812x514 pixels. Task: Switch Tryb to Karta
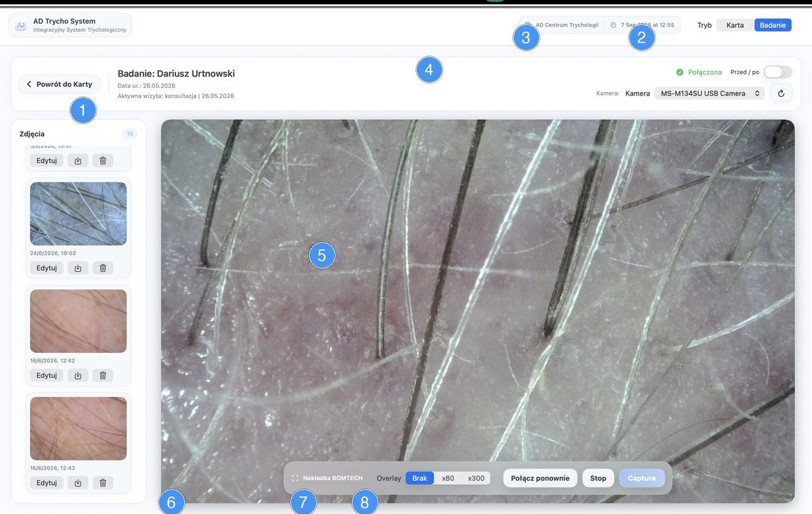pyautogui.click(x=735, y=25)
